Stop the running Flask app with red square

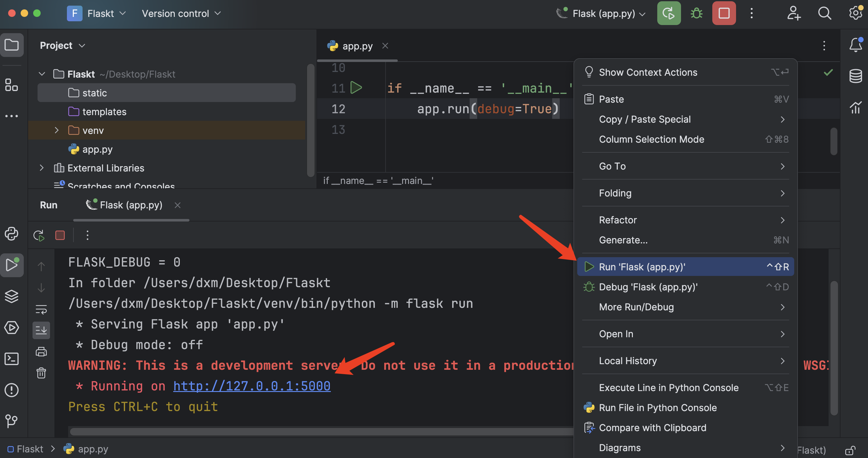(724, 13)
